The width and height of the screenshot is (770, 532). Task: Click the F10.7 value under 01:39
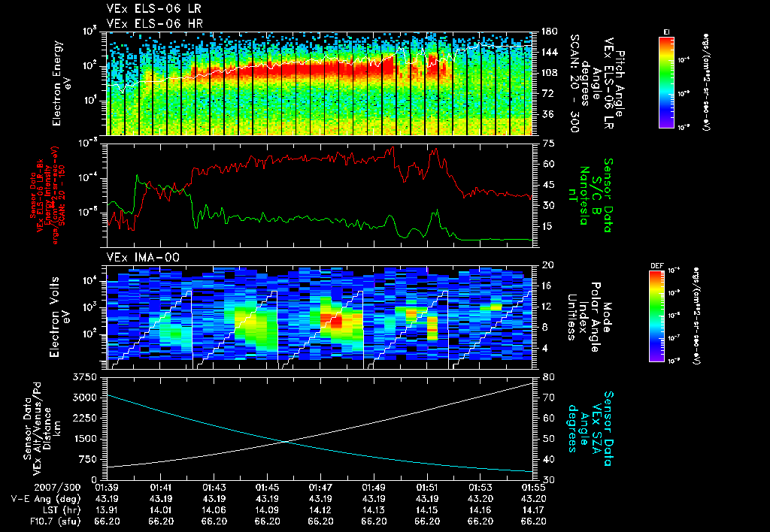tap(107, 521)
